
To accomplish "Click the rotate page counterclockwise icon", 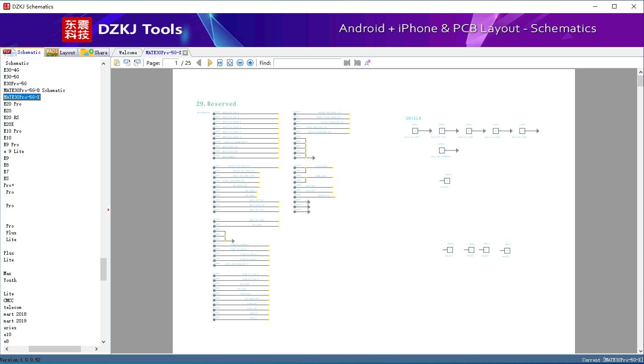I will (127, 63).
